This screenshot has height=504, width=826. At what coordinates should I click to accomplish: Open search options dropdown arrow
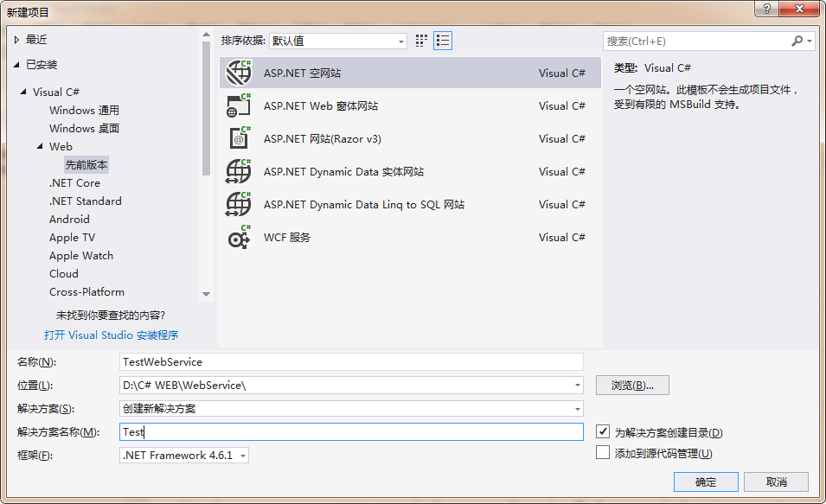pyautogui.click(x=810, y=41)
